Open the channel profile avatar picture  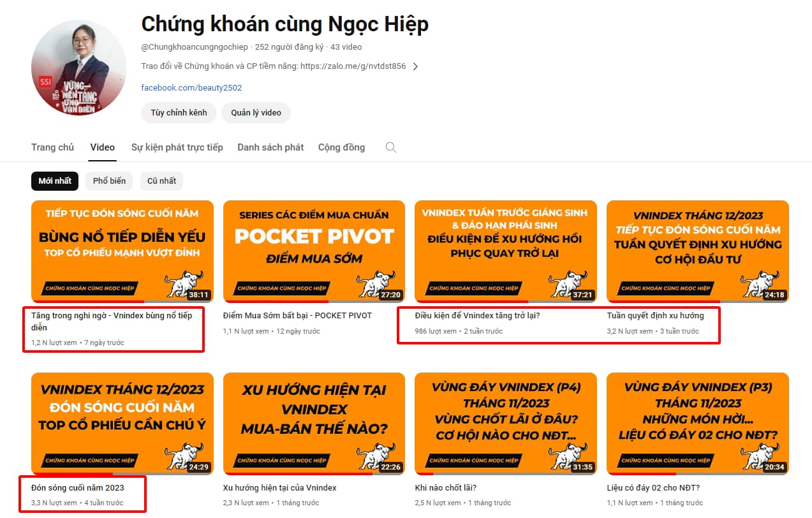(x=79, y=68)
